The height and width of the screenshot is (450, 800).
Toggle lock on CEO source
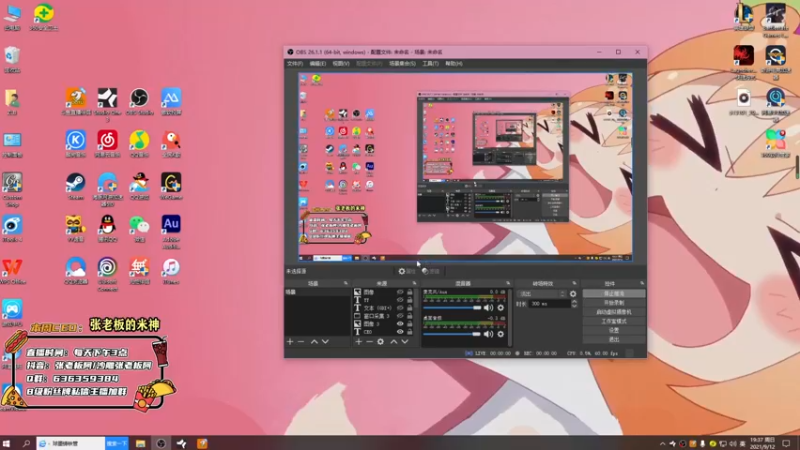pyautogui.click(x=409, y=332)
